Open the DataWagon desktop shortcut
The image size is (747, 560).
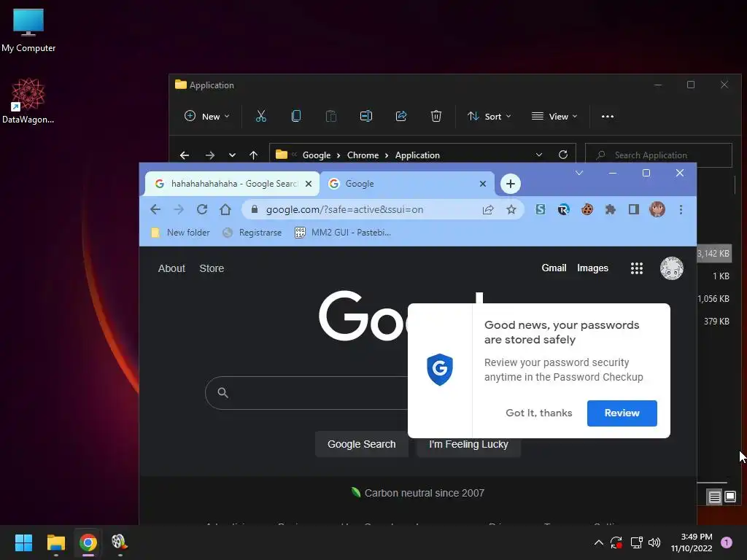pyautogui.click(x=28, y=101)
